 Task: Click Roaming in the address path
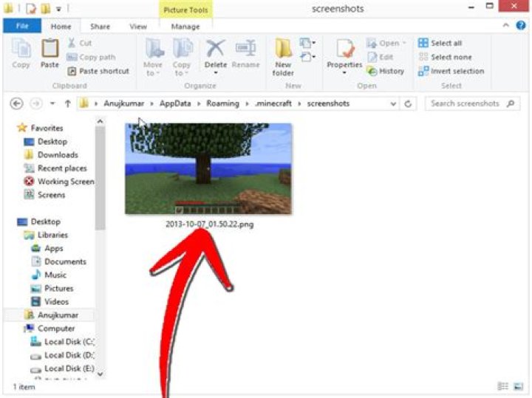(223, 103)
